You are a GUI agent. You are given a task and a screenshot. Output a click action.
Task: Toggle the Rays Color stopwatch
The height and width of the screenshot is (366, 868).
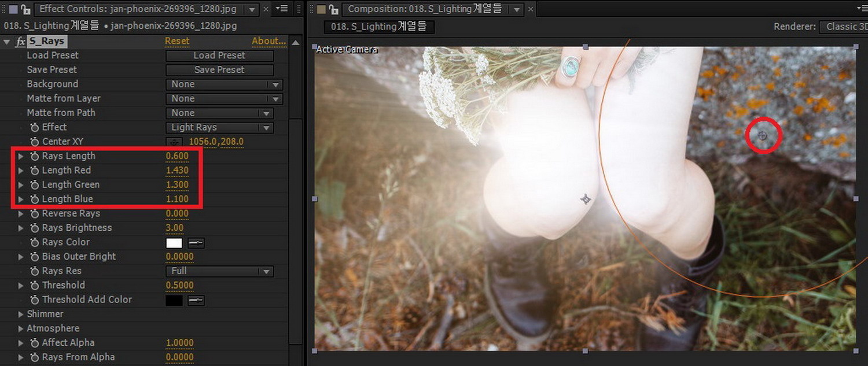(x=34, y=242)
